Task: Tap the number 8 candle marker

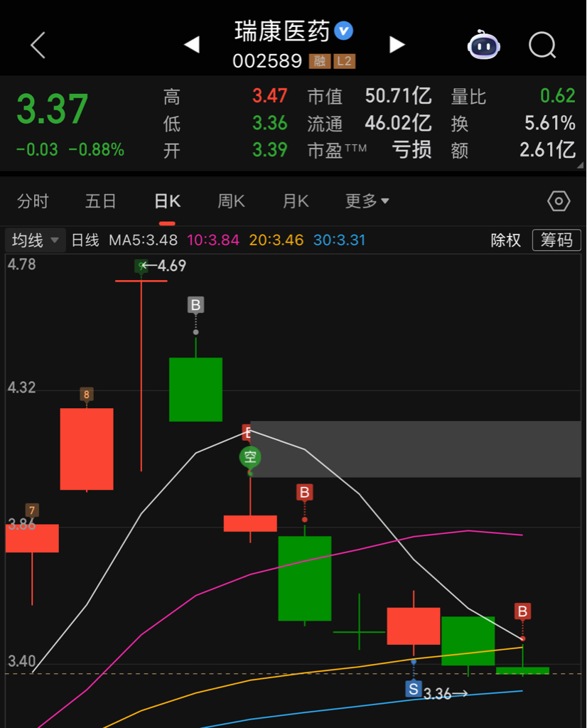Action: click(x=86, y=394)
